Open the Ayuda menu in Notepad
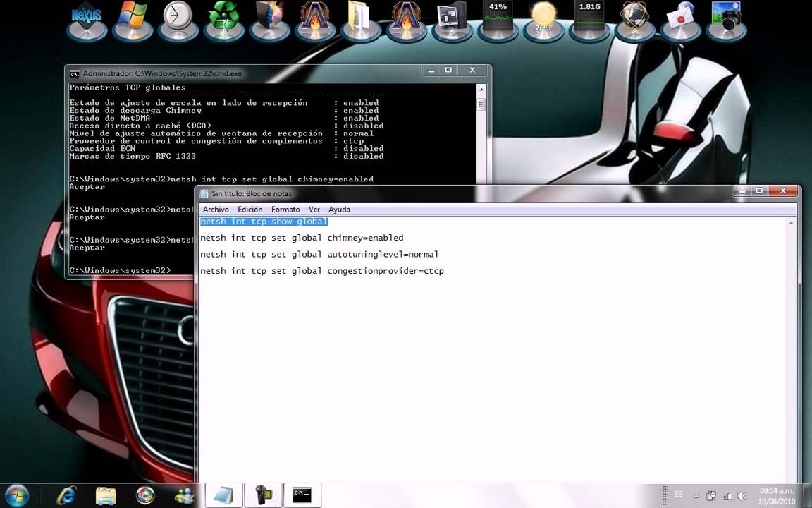Screen dimensions: 812x508 coord(339,210)
